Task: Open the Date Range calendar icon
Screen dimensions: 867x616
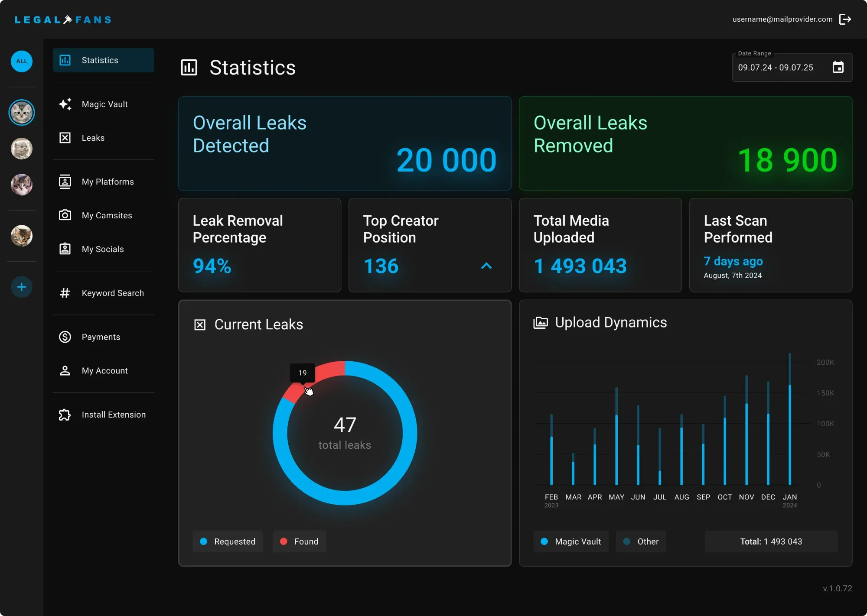Action: [838, 67]
